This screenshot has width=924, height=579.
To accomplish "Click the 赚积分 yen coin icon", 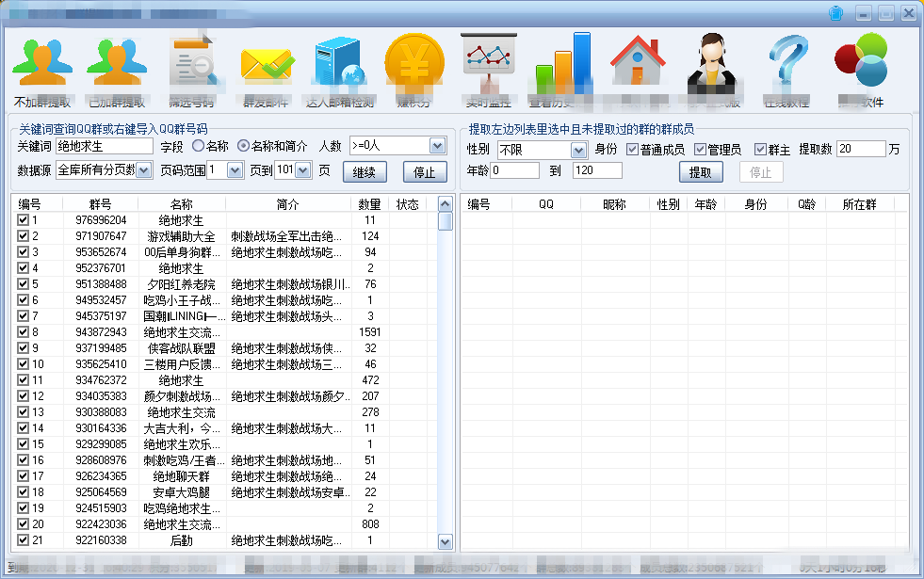I will (x=414, y=62).
